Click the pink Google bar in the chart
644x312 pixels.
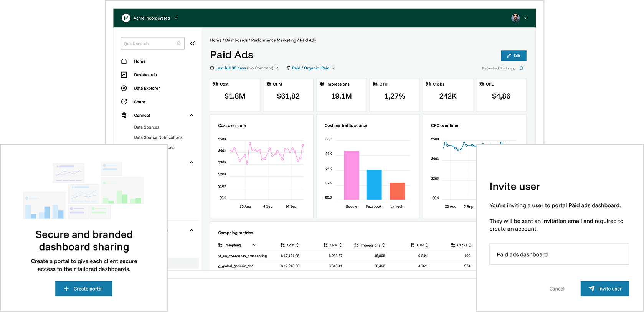point(352,175)
